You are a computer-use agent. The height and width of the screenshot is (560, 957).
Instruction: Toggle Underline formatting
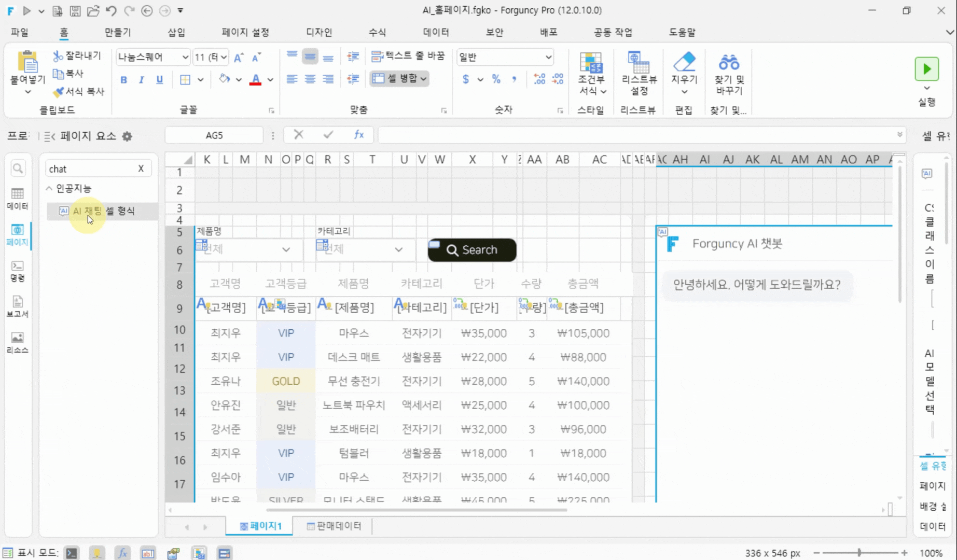point(159,80)
